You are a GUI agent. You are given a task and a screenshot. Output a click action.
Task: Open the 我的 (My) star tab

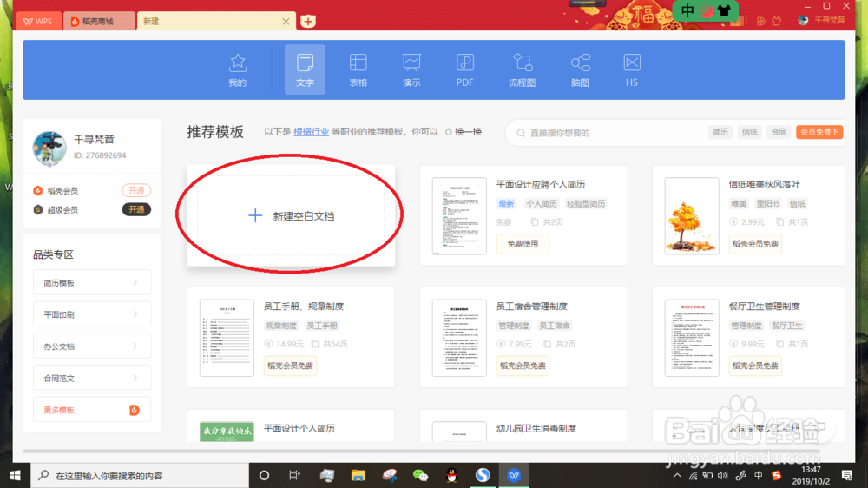pyautogui.click(x=238, y=70)
